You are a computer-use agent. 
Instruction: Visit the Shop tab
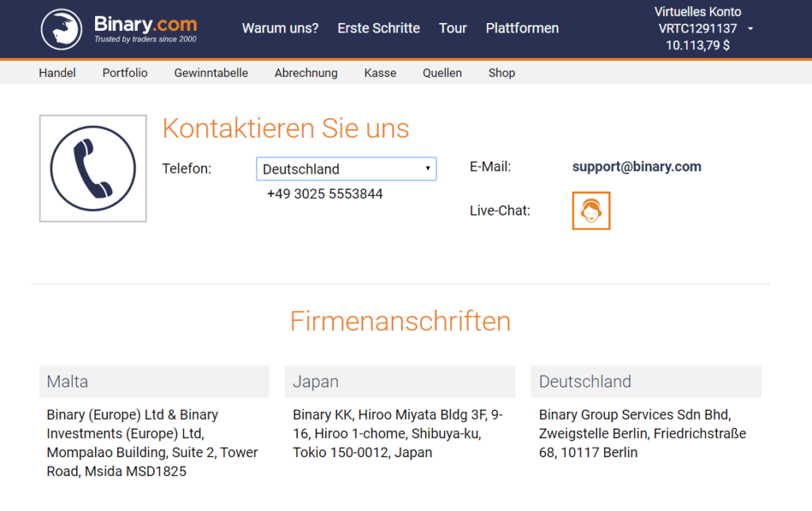(x=502, y=73)
